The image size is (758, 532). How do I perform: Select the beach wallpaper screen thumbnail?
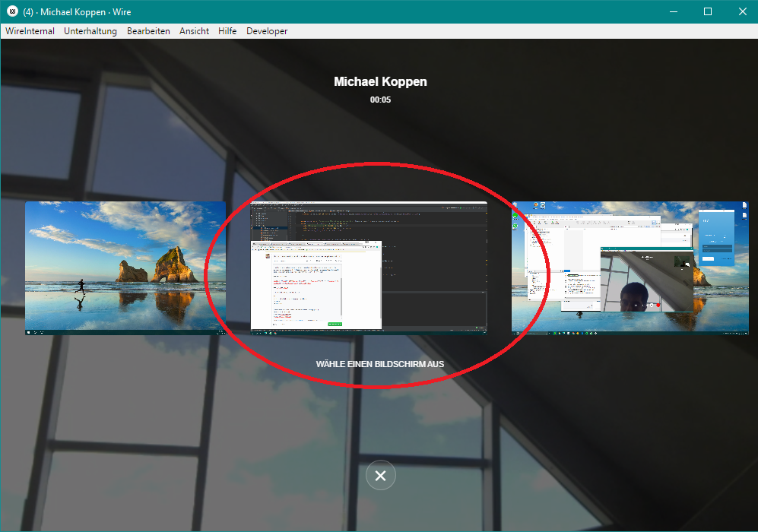pyautogui.click(x=125, y=268)
